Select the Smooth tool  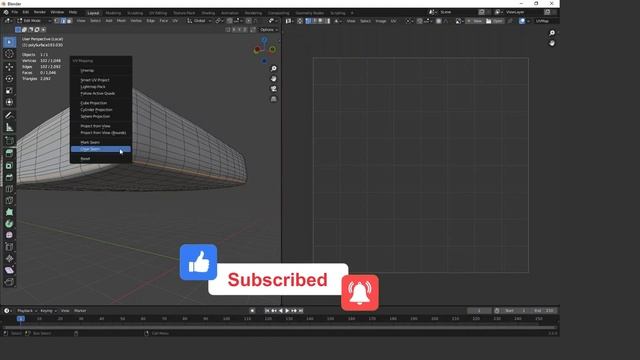9,235
